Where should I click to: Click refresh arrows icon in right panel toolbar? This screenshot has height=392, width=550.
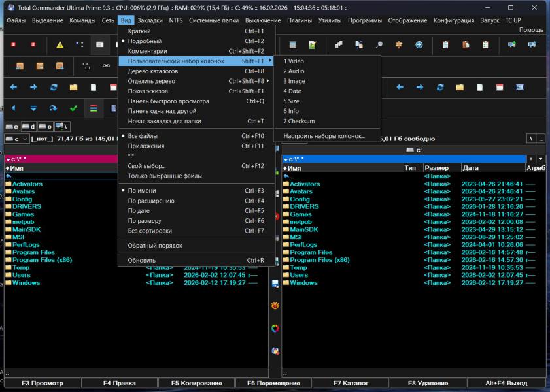pos(440,87)
